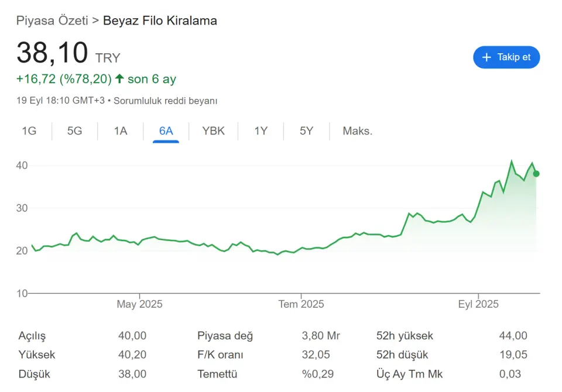Click the F/K oranı value 32,05
The image size is (562, 392).
pyautogui.click(x=316, y=355)
